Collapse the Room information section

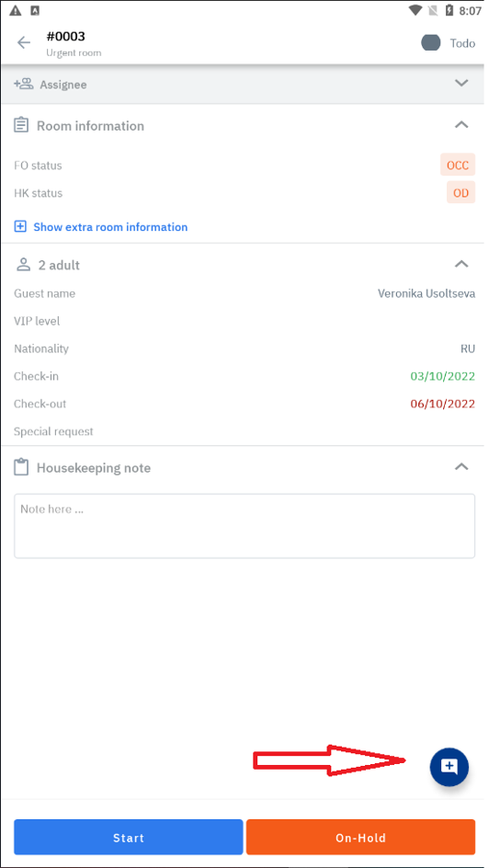coord(461,124)
